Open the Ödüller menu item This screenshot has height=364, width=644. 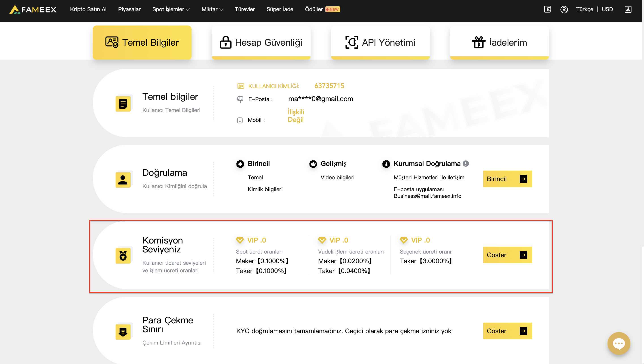(314, 9)
